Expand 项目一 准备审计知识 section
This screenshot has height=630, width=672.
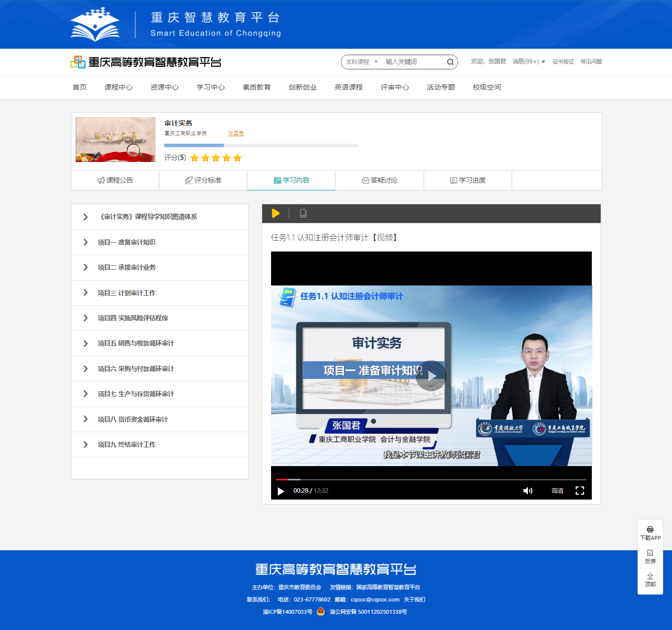pos(160,242)
